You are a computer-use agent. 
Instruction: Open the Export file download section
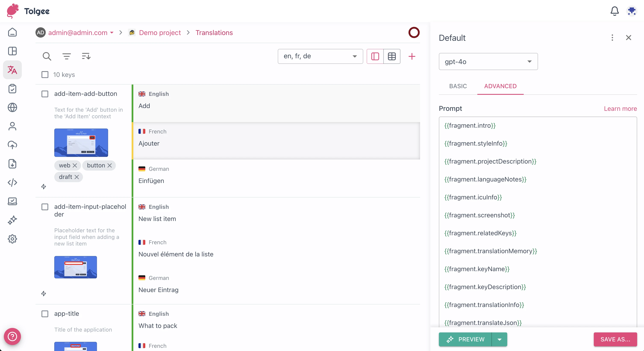pyautogui.click(x=12, y=164)
